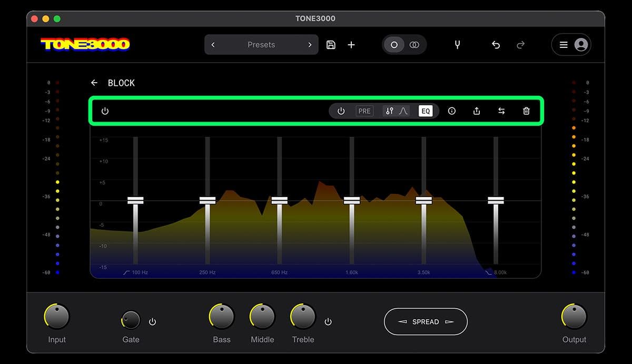Click the Bass knob
Viewport: 632px width, 364px height.
pyautogui.click(x=222, y=317)
